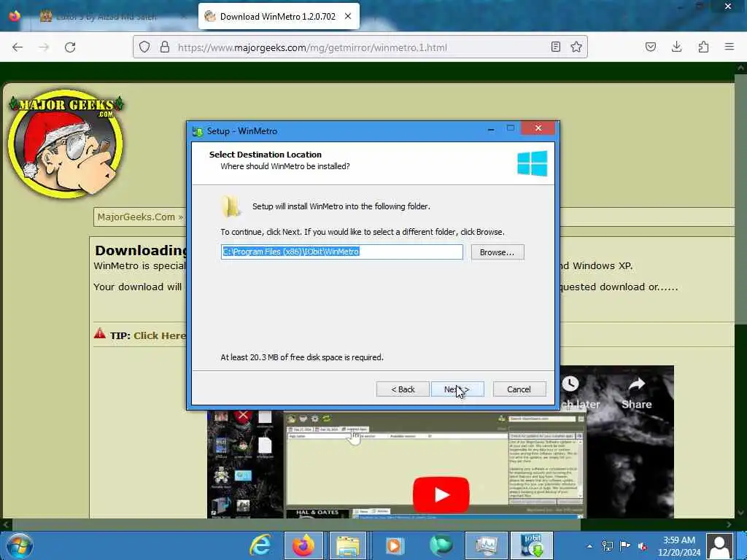Close the Setup - WinMetro dialog

coord(538,128)
